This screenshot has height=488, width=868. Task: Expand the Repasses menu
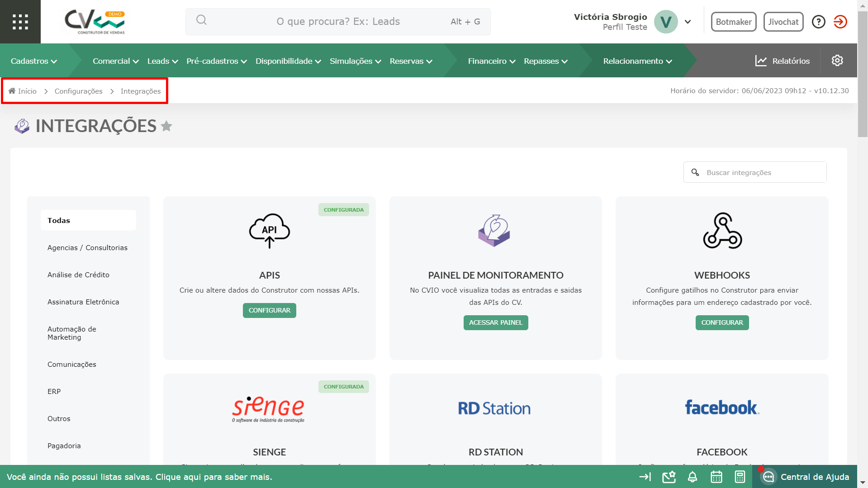[x=546, y=61]
